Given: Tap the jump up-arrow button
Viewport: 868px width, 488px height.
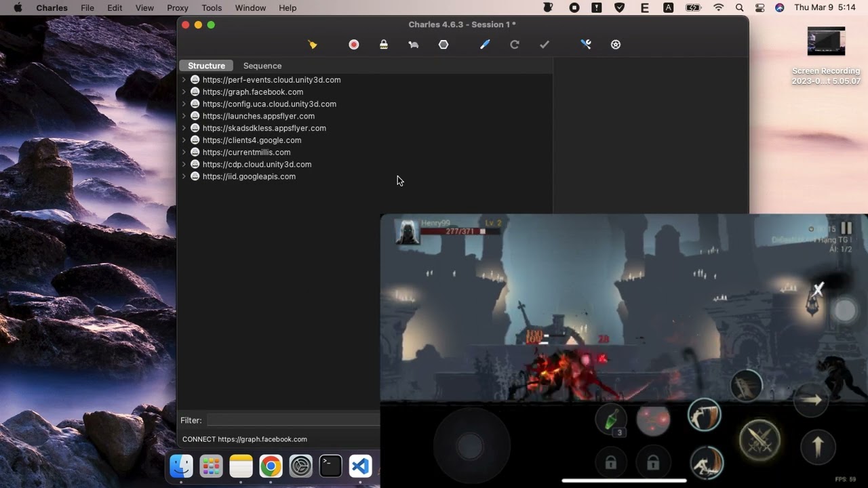Looking at the screenshot, I should tap(818, 447).
